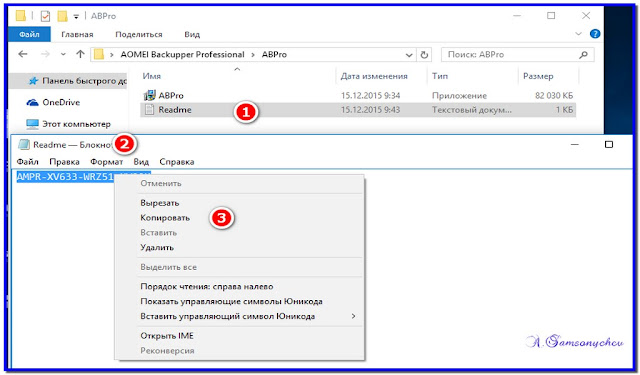Sort files by the Имя column

point(151,76)
